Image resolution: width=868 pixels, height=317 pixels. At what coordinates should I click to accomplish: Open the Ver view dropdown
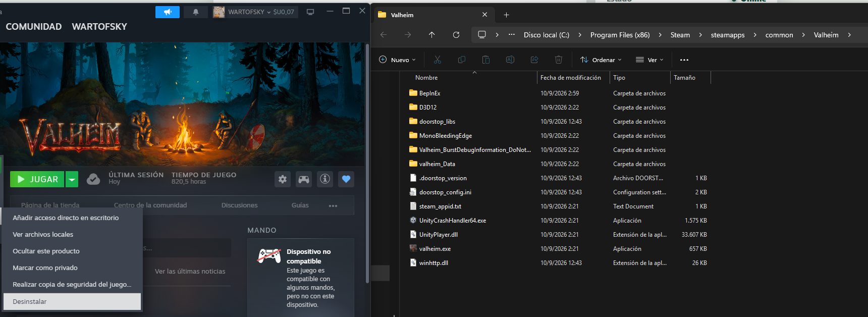coord(649,60)
